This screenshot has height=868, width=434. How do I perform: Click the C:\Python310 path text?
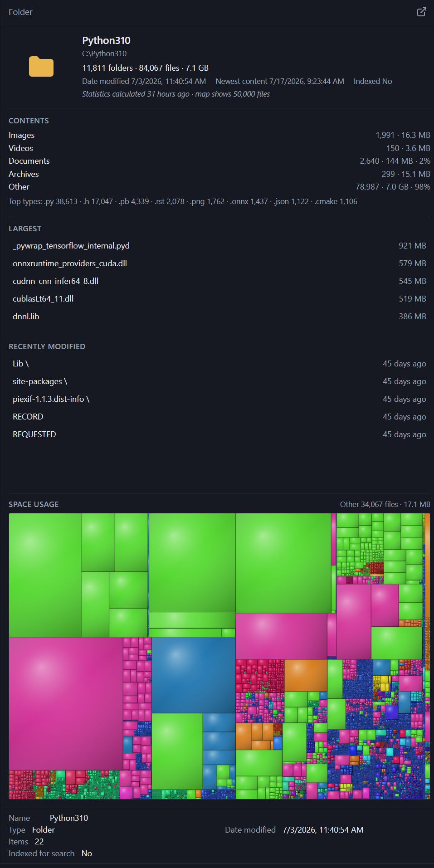point(104,54)
